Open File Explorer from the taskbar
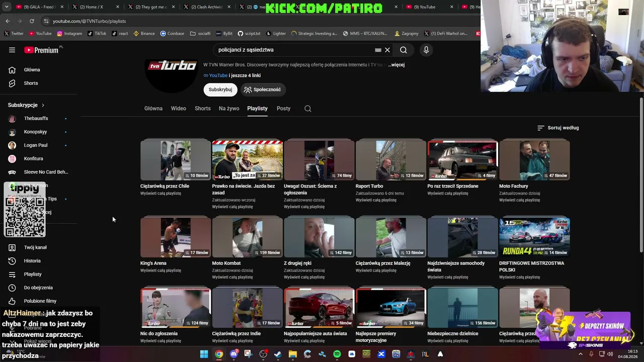 pyautogui.click(x=292, y=354)
